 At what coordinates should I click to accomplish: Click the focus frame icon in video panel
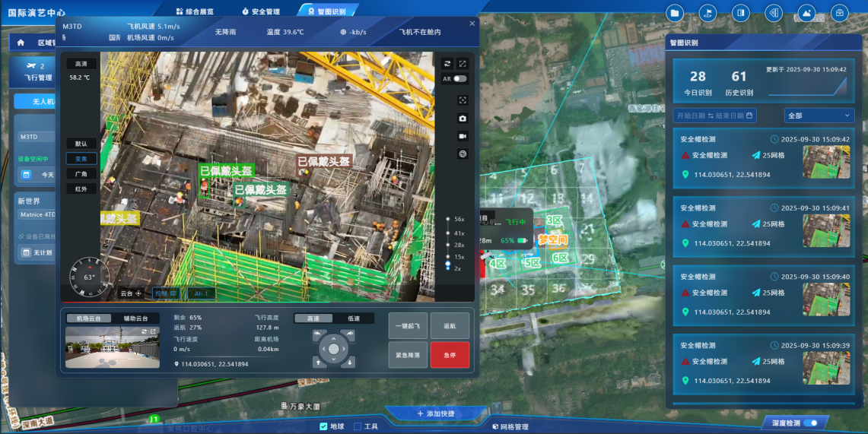click(462, 100)
